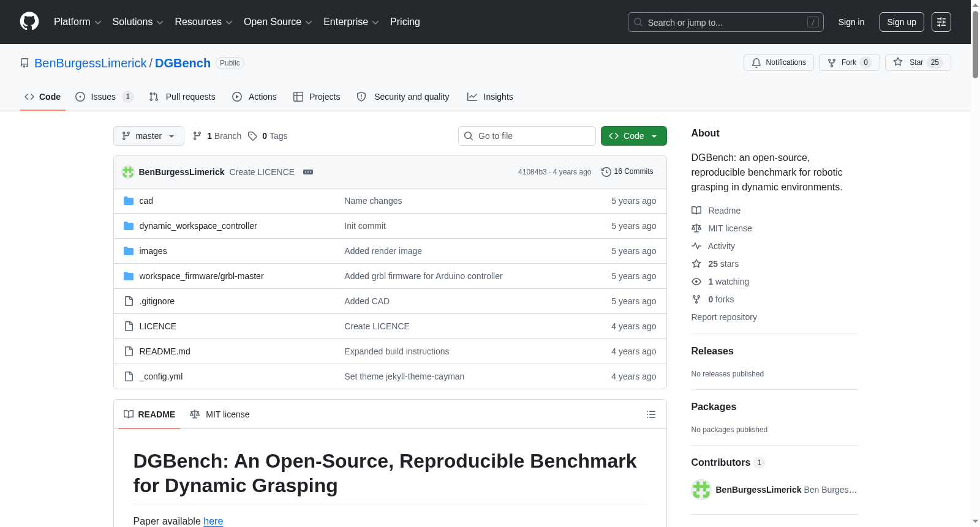Open the Releases heading link

click(712, 351)
